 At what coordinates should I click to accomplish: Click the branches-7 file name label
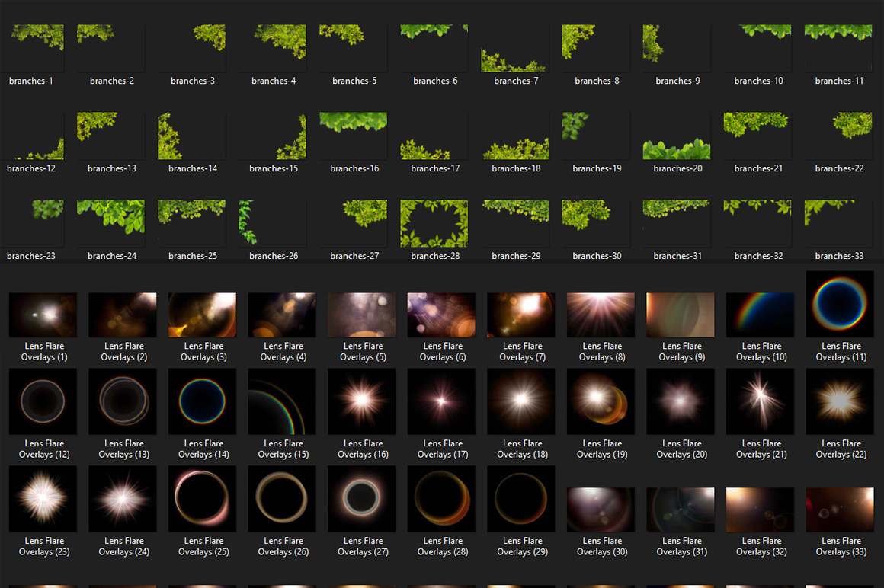pyautogui.click(x=516, y=81)
